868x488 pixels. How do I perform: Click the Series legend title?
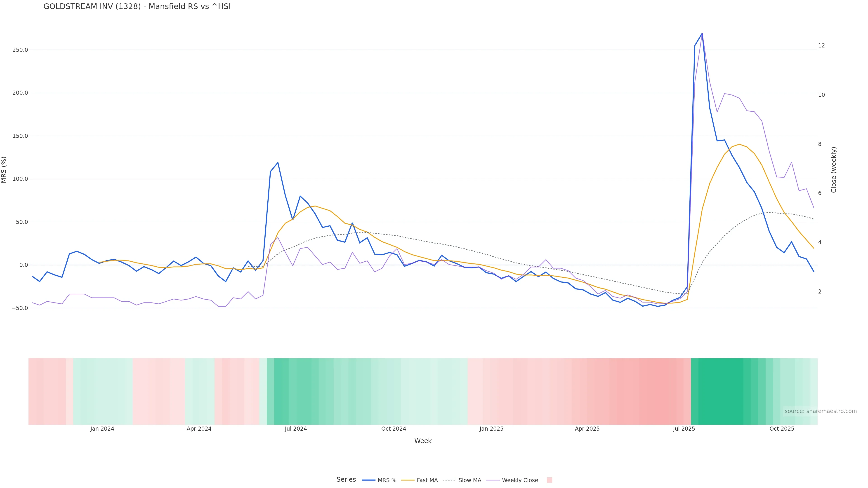pos(346,480)
